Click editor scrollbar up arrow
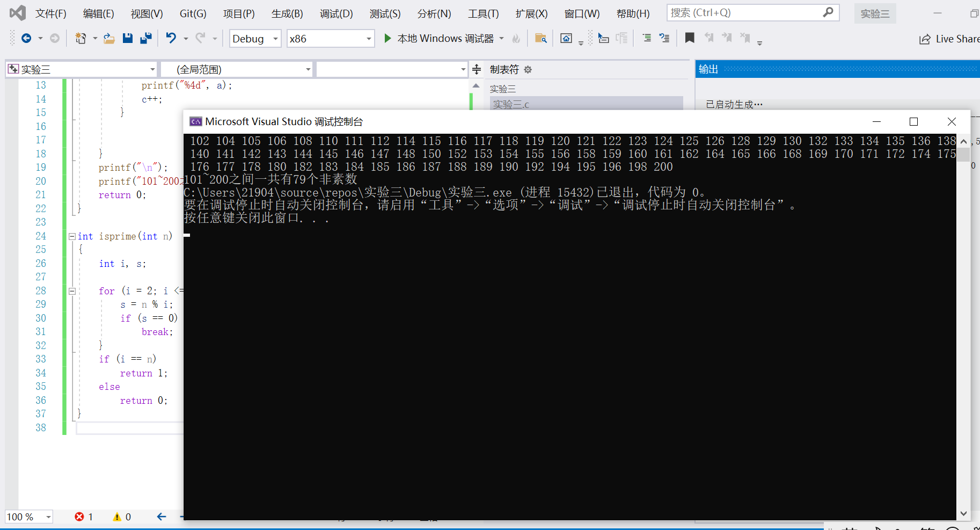The height and width of the screenshot is (530, 980). (x=476, y=85)
